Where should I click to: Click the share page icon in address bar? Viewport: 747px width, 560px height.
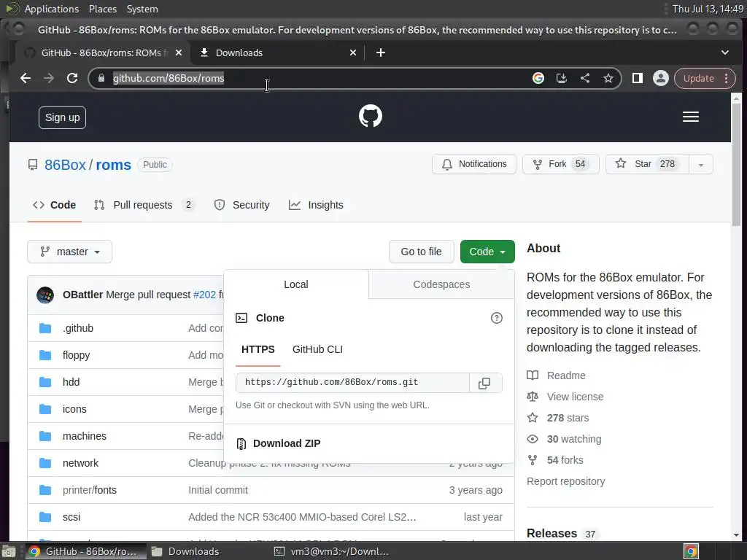(x=585, y=78)
